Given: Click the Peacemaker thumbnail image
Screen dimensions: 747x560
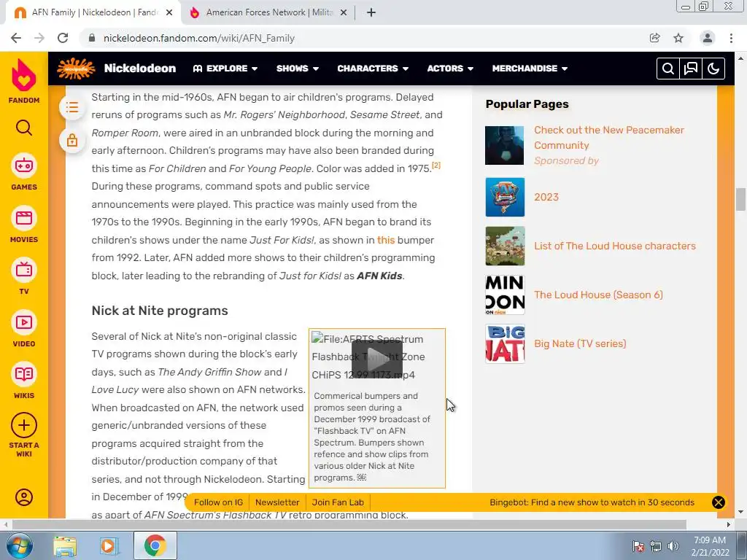Looking at the screenshot, I should point(505,145).
